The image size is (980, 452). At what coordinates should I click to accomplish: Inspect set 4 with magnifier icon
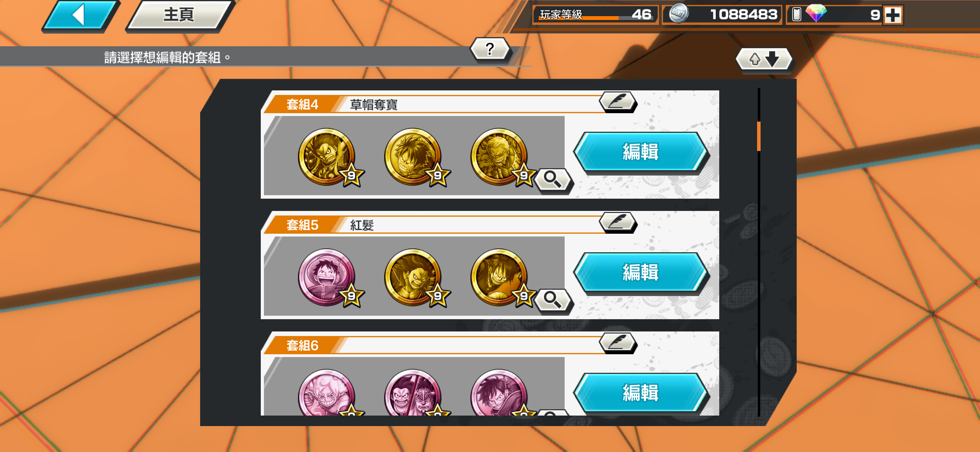pyautogui.click(x=553, y=180)
